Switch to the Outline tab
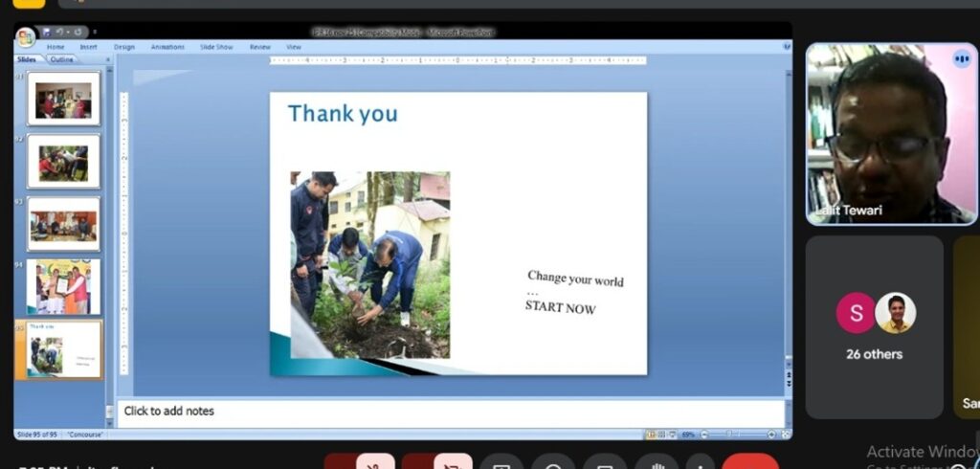This screenshot has height=469, width=980. [61, 59]
